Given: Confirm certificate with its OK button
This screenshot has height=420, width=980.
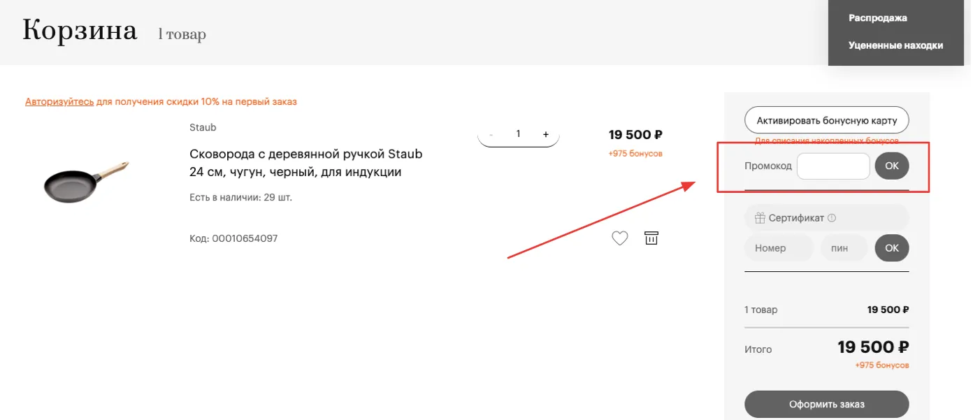Looking at the screenshot, I should 892,248.
